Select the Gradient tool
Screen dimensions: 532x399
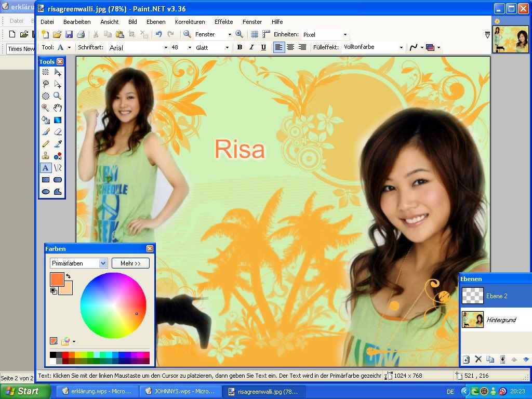tap(58, 120)
